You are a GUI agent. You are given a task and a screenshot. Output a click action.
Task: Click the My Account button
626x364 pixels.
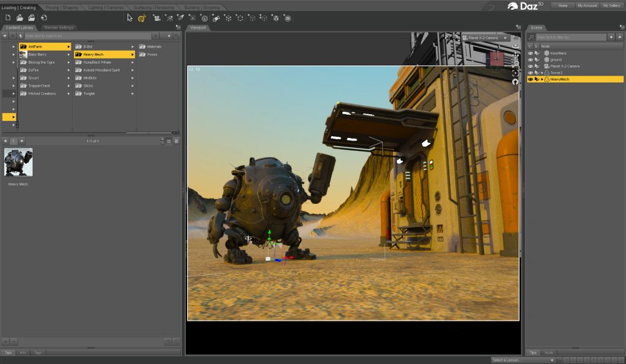click(x=587, y=5)
